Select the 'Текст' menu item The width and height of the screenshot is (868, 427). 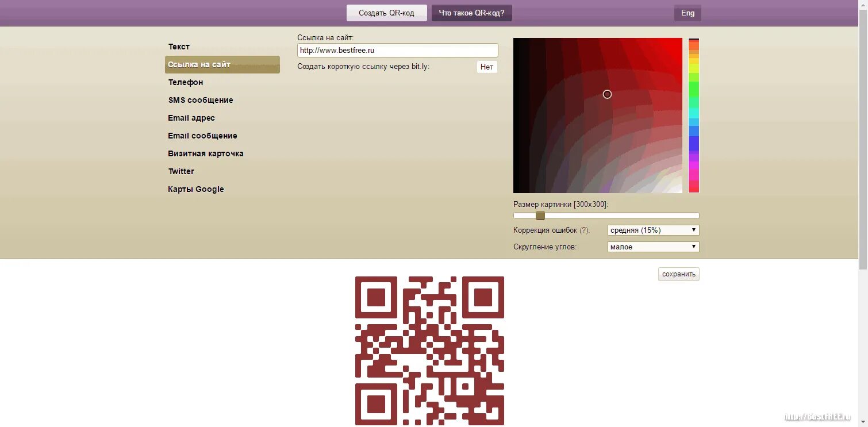click(179, 47)
